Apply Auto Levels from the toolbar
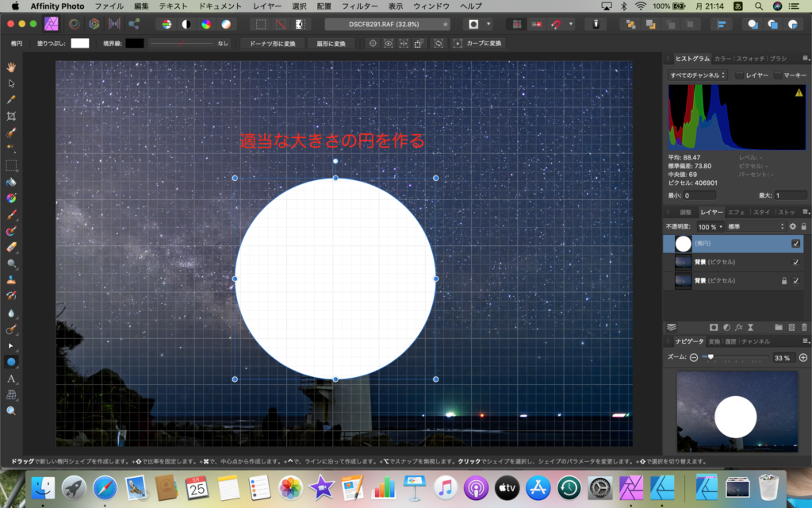Image resolution: width=812 pixels, height=508 pixels. [167, 24]
